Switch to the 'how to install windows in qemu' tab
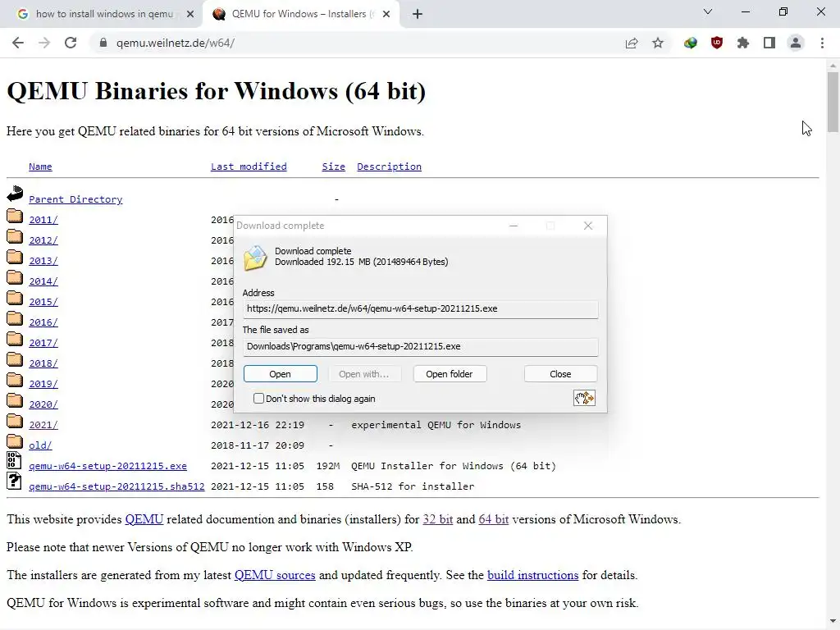This screenshot has width=840, height=630. [101, 14]
